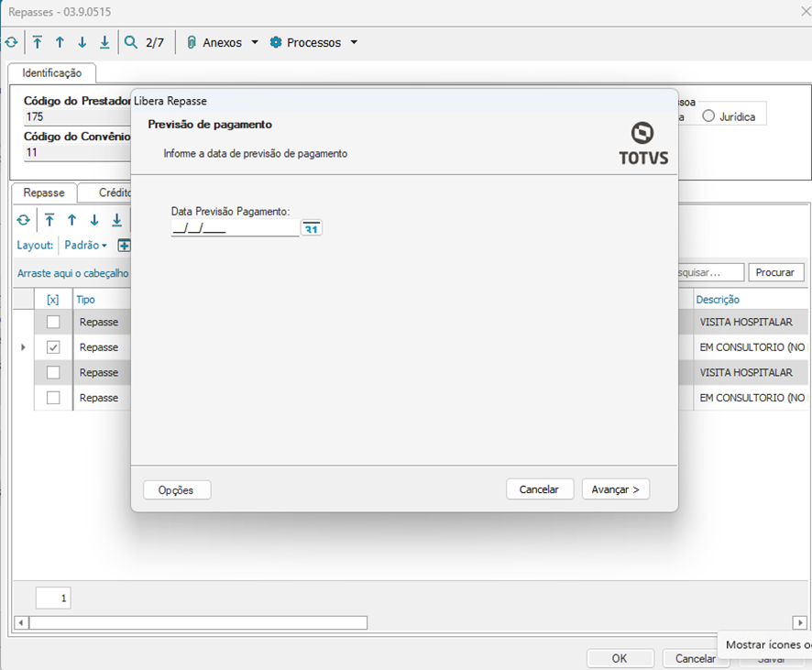Screen dimensions: 812x670
Task: Click the horizontal scrollbar thumb
Action: [x=198, y=622]
